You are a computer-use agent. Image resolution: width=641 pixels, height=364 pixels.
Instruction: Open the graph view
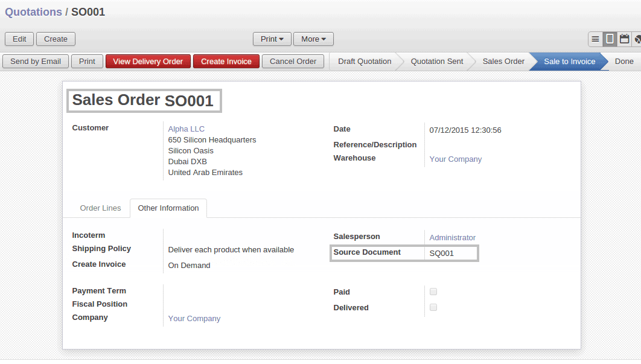pos(637,38)
